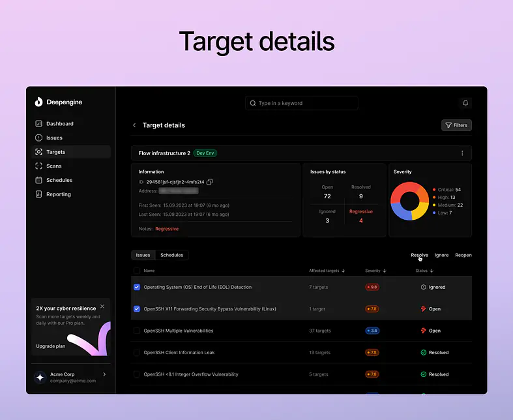Viewport: 513px width, 420px height.
Task: Click the Resolved count 9
Action: [361, 196]
